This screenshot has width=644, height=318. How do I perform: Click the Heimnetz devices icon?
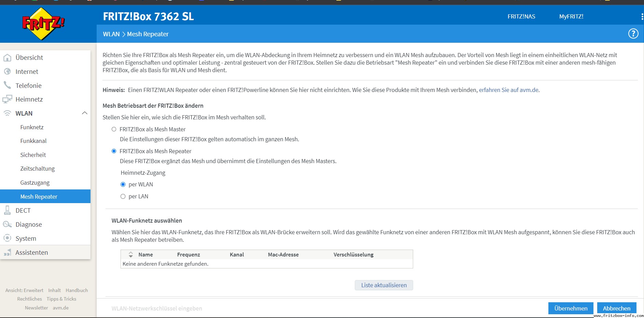coord(7,99)
